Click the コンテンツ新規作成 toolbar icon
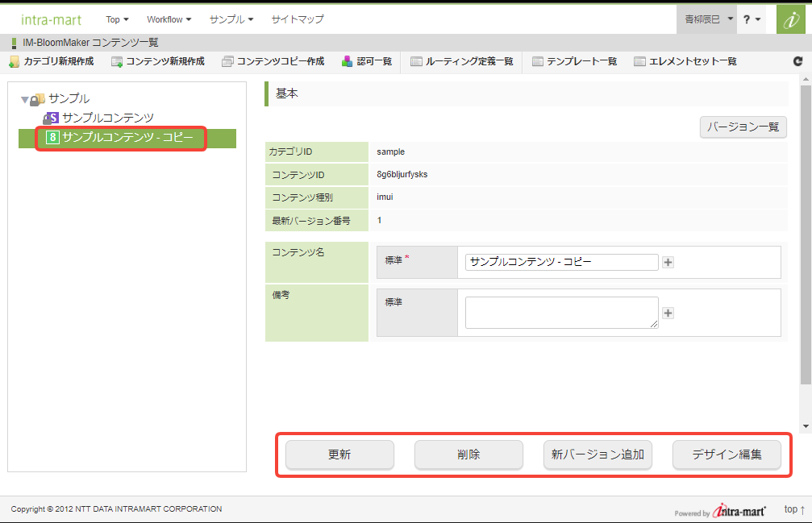This screenshot has height=523, width=812. pyautogui.click(x=117, y=62)
